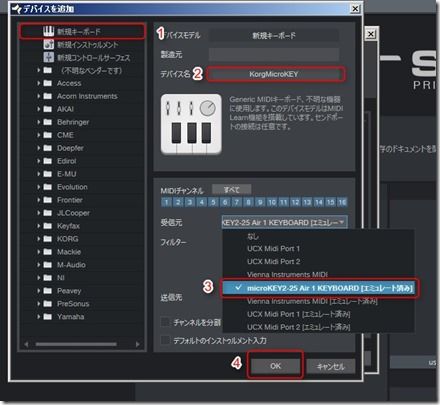440x405 pixels.
Task: Select the 新規コントロールサーフェス fader icon
Action: [x=49, y=57]
